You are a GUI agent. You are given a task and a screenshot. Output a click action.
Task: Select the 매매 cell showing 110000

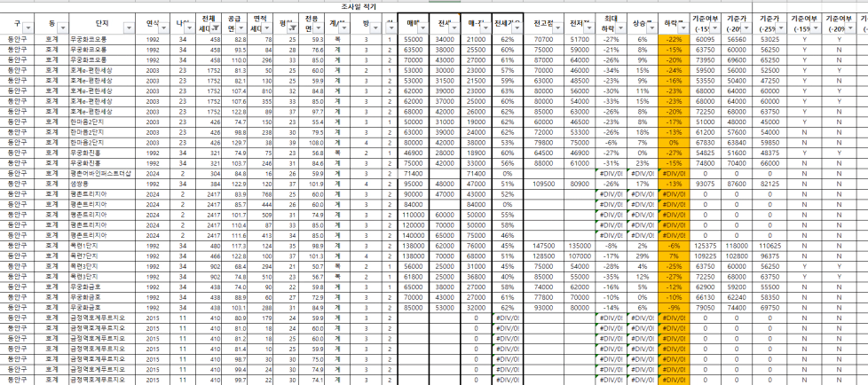(x=413, y=215)
